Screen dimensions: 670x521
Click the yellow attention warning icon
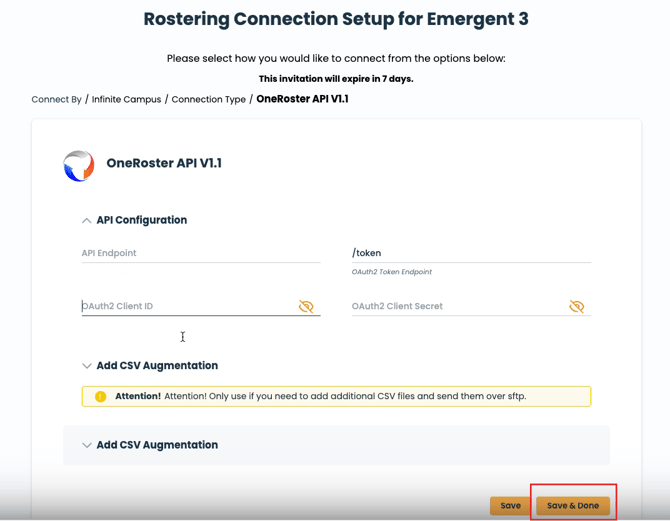click(100, 397)
